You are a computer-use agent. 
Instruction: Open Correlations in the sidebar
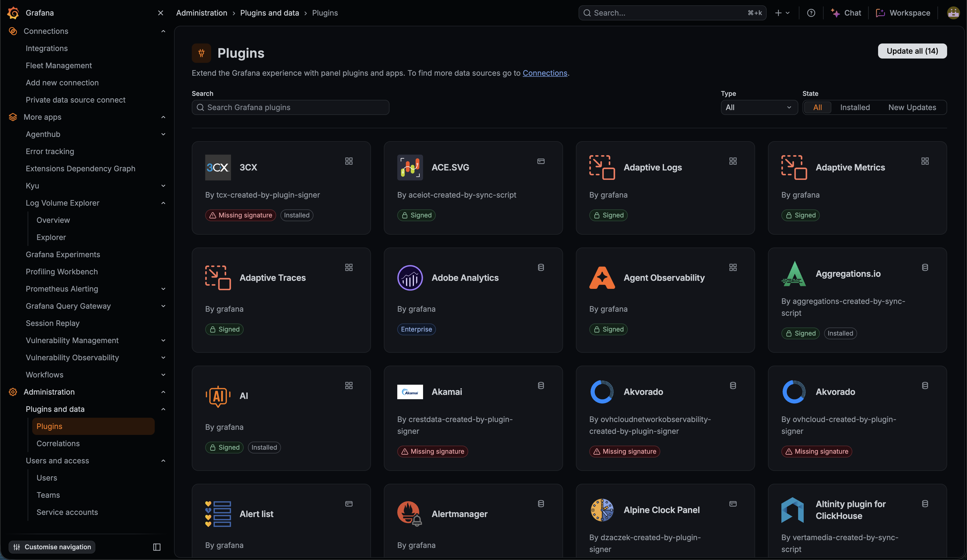[x=58, y=443]
